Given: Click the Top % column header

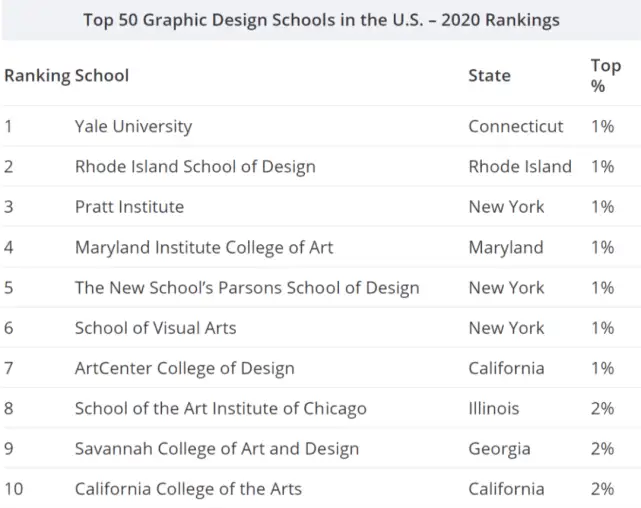Looking at the screenshot, I should pos(605,75).
